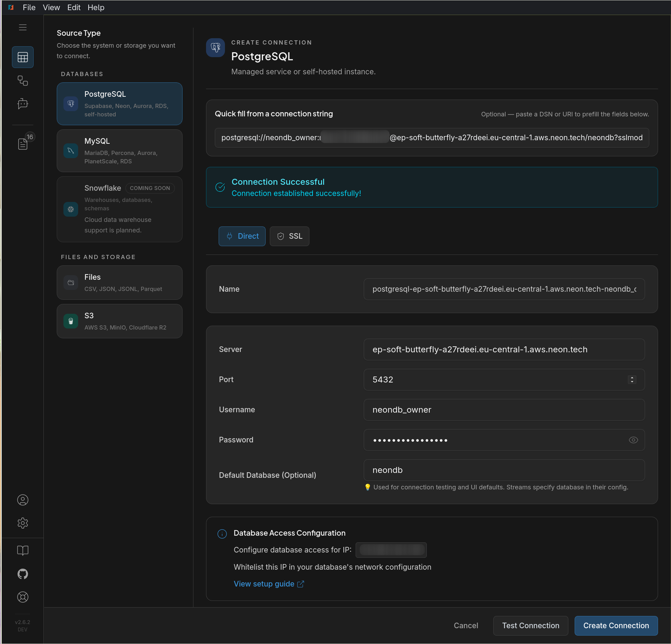Screen dimensions: 671x644
Task: Select the PostgreSQL source type card
Action: (119, 104)
